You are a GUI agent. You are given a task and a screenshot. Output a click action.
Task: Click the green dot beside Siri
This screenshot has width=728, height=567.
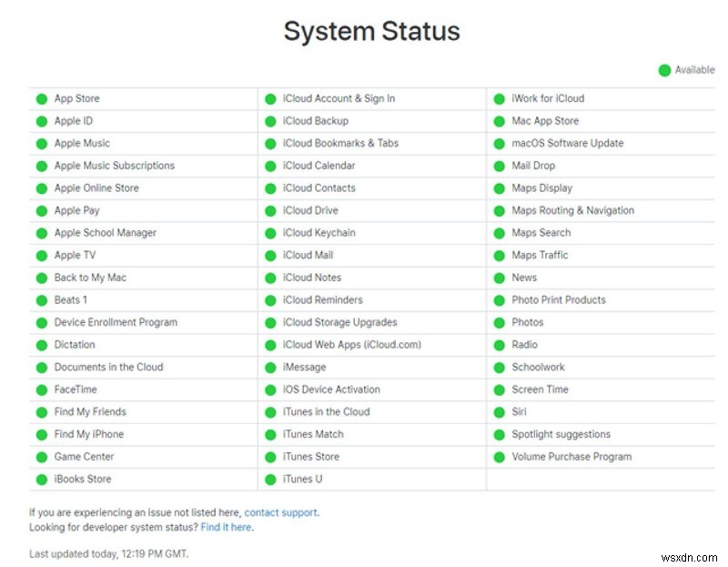(497, 411)
